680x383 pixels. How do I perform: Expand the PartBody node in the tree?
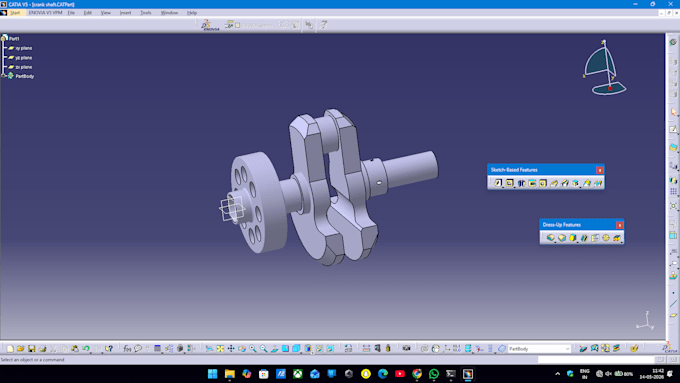click(3, 76)
